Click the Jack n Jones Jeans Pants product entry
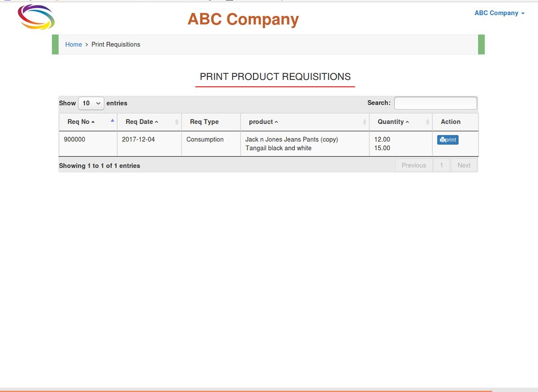This screenshot has height=392, width=538. point(291,139)
